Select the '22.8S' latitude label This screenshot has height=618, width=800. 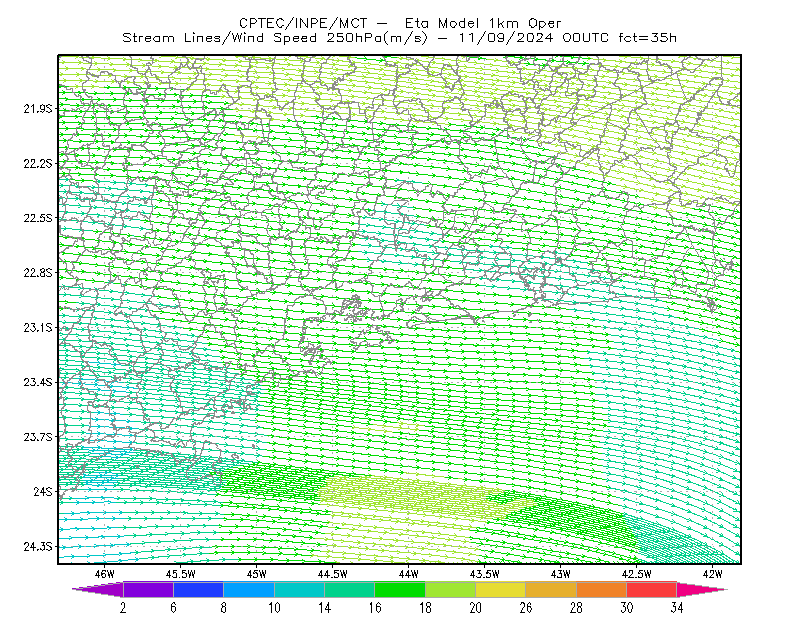click(38, 273)
